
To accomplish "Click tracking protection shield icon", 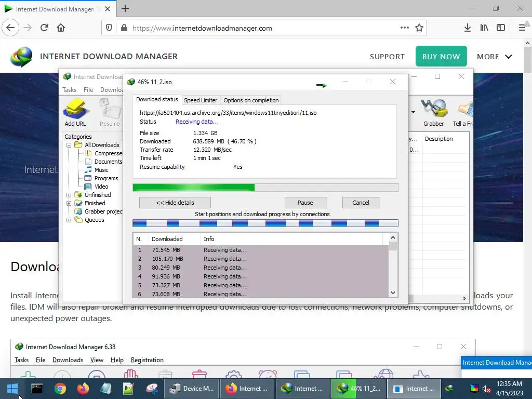I will click(x=109, y=28).
